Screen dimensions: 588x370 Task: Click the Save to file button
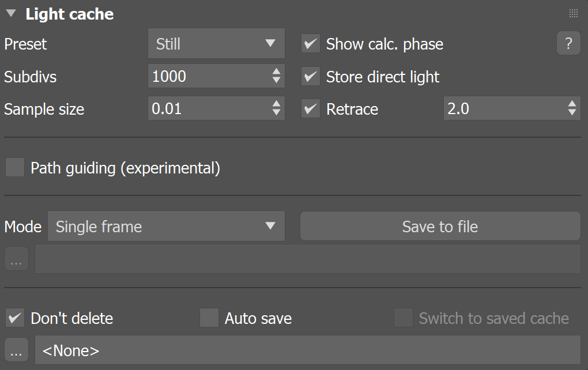[x=440, y=226]
